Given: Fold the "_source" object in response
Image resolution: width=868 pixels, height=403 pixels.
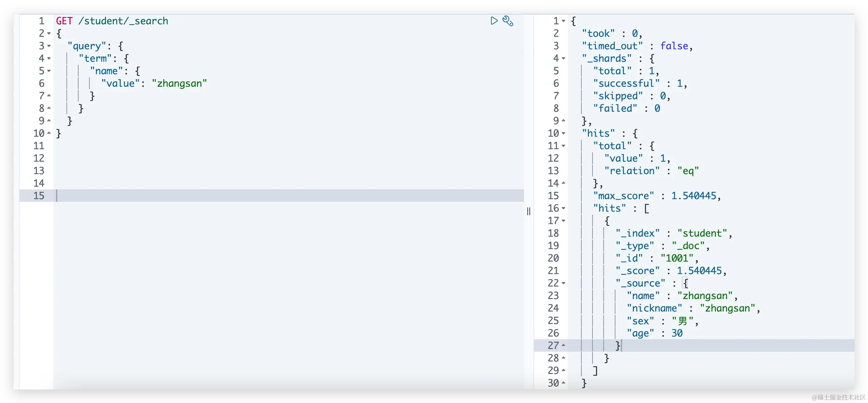Looking at the screenshot, I should (563, 283).
